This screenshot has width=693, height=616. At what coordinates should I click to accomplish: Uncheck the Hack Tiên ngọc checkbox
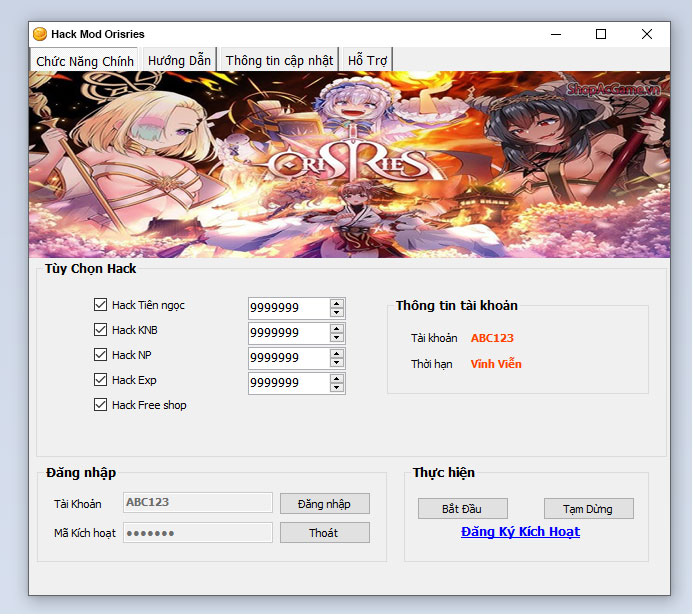click(x=100, y=304)
